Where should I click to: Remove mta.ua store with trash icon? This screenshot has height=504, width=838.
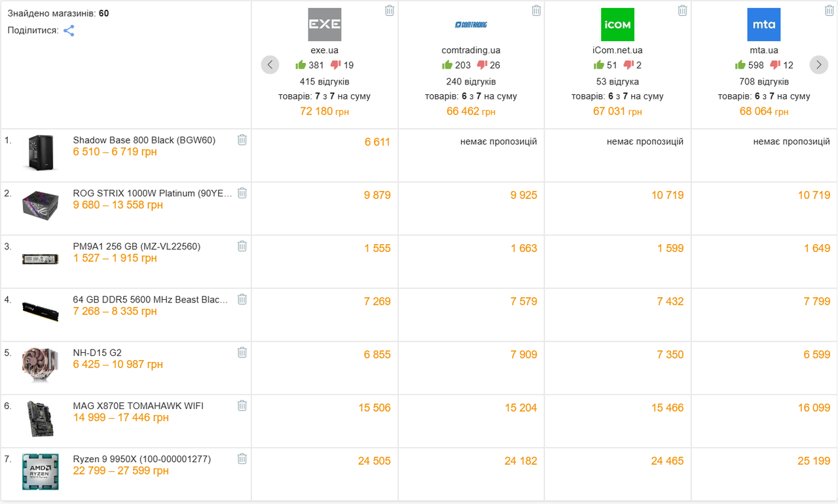[x=829, y=10]
